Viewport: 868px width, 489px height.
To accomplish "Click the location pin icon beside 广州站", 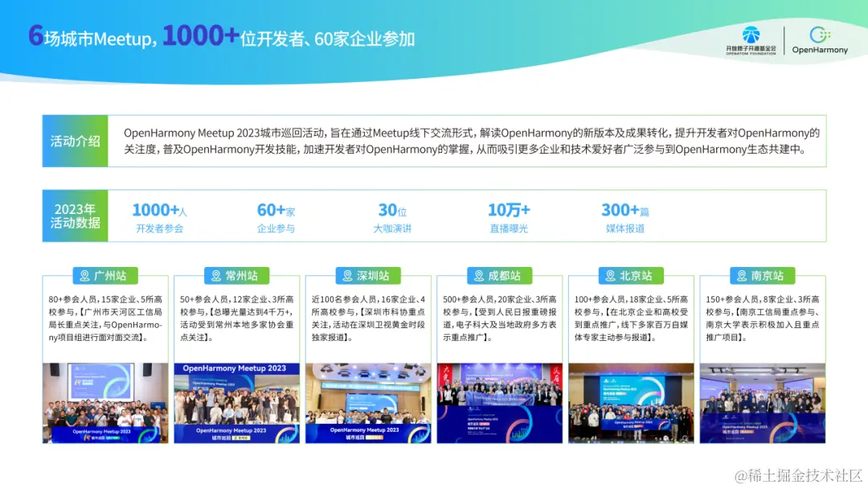I will pyautogui.click(x=84, y=276).
